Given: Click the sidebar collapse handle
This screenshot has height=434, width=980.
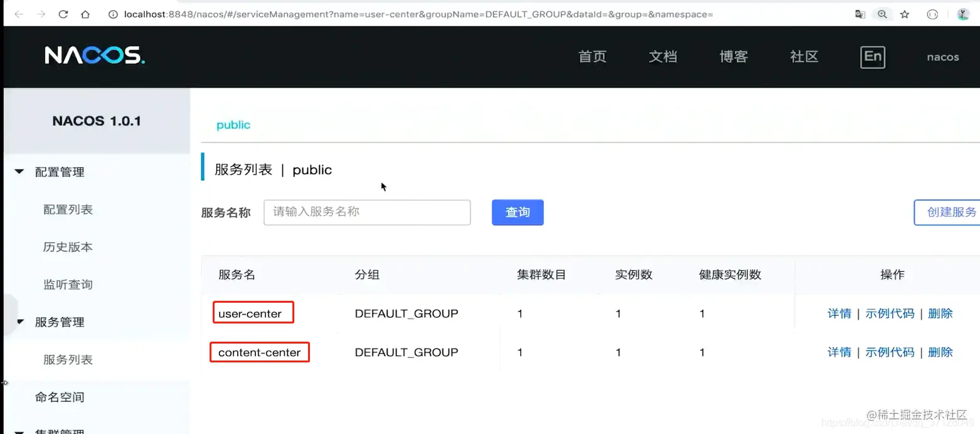Looking at the screenshot, I should coord(11,315).
